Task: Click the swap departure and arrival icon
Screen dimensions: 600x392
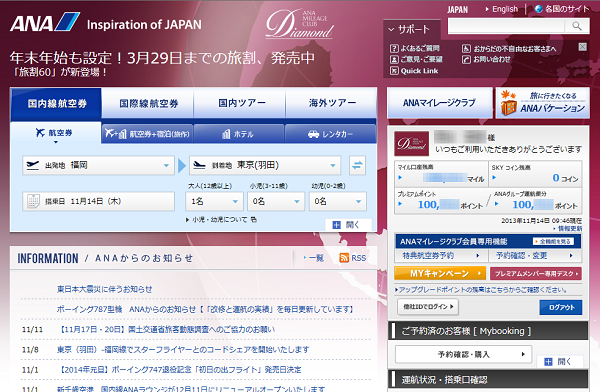Action: click(357, 165)
